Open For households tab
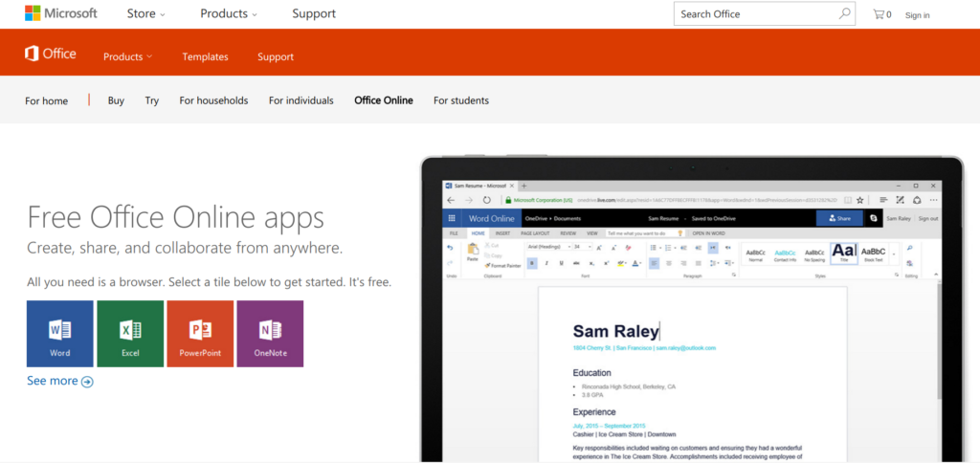This screenshot has width=980, height=463. pyautogui.click(x=213, y=100)
